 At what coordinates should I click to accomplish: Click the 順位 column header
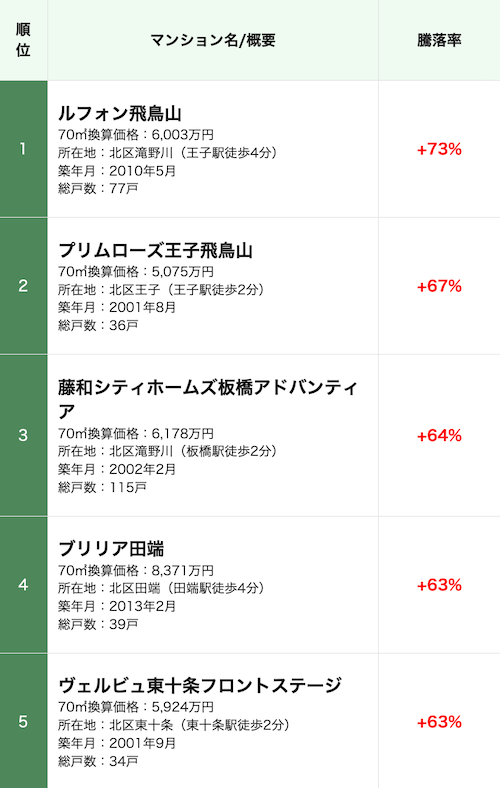click(x=23, y=40)
